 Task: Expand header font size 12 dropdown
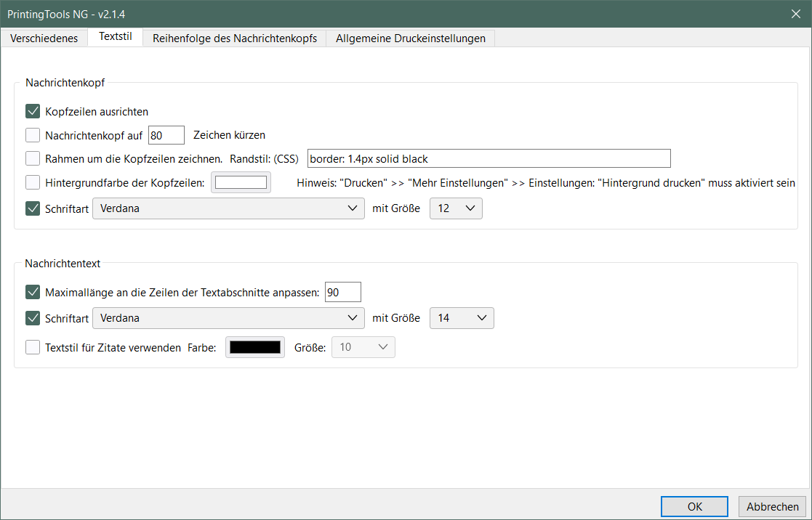[x=456, y=208]
